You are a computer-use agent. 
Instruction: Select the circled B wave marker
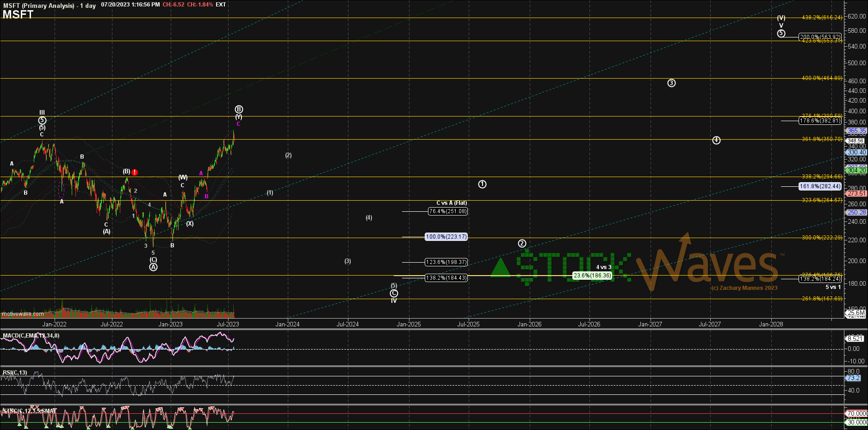click(x=239, y=109)
